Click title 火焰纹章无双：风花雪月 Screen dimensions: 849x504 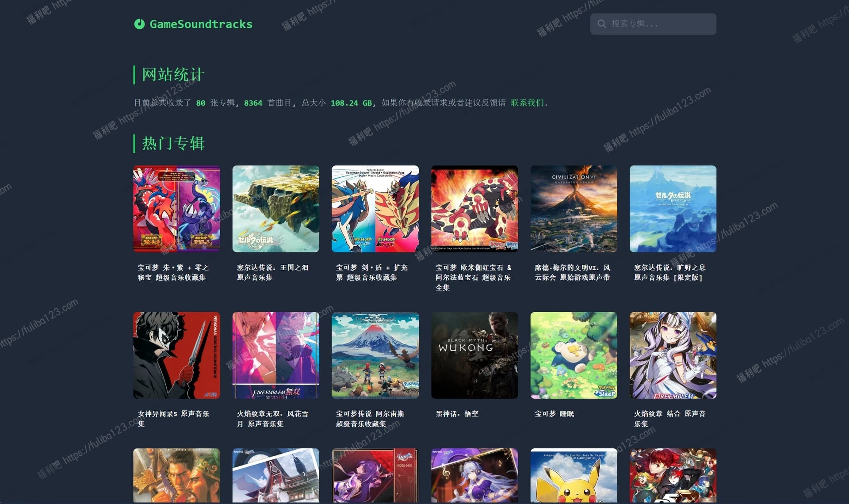point(272,419)
